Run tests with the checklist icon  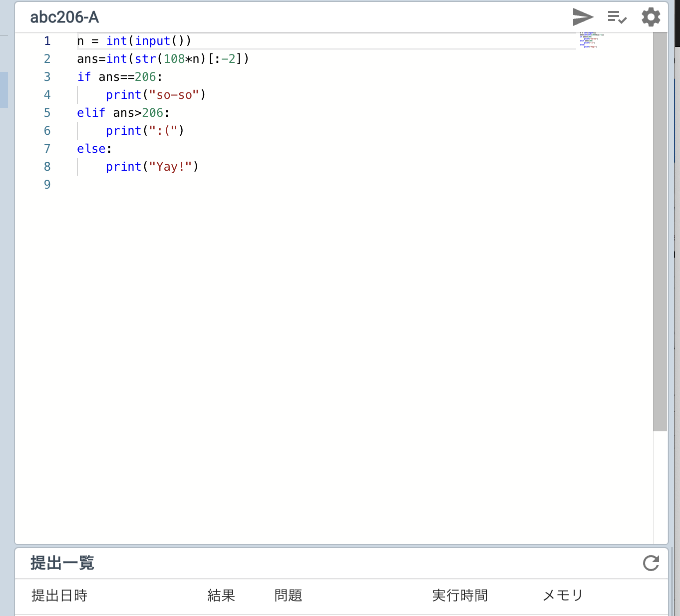617,17
